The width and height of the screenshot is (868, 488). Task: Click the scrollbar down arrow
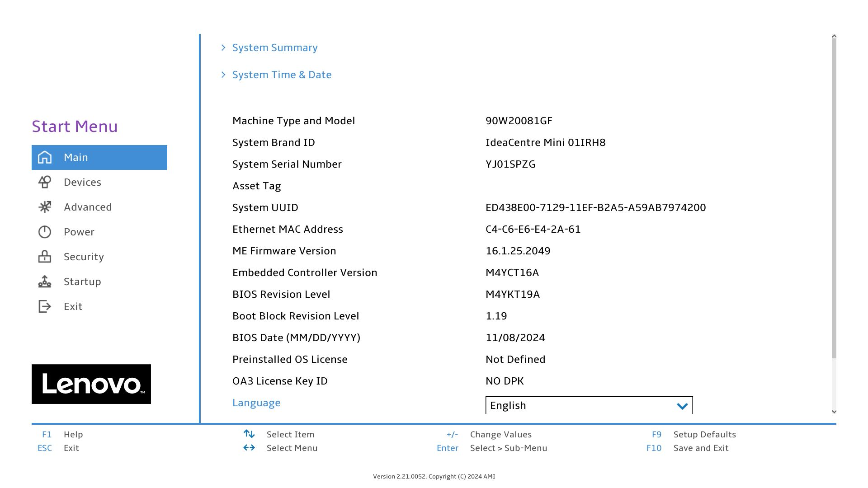[834, 411]
